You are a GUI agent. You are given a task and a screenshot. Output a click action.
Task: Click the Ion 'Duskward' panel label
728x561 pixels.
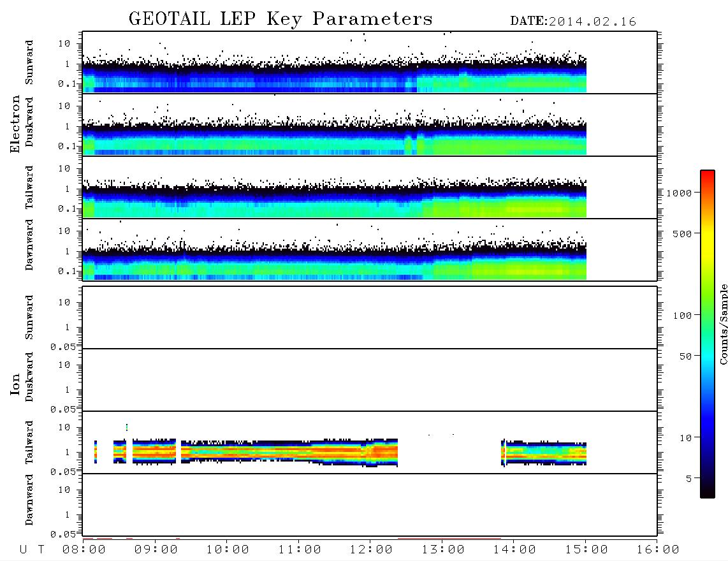29,377
